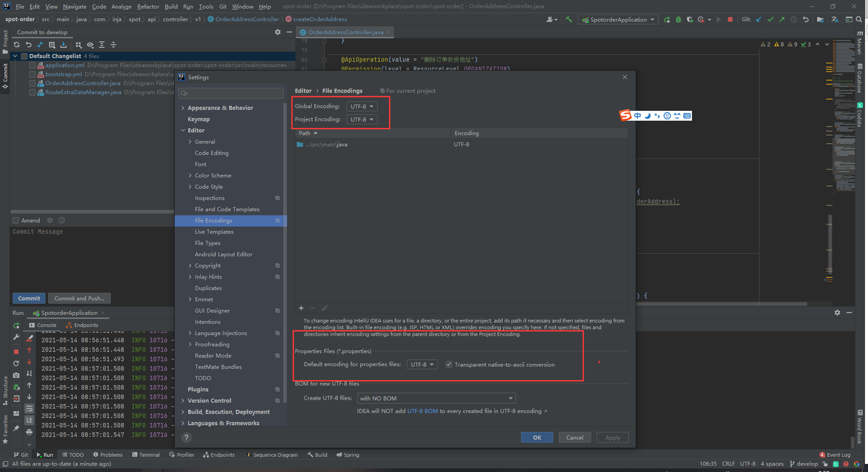Click Collapse All in the Commit toolbar
The image size is (868, 472).
[x=113, y=45]
